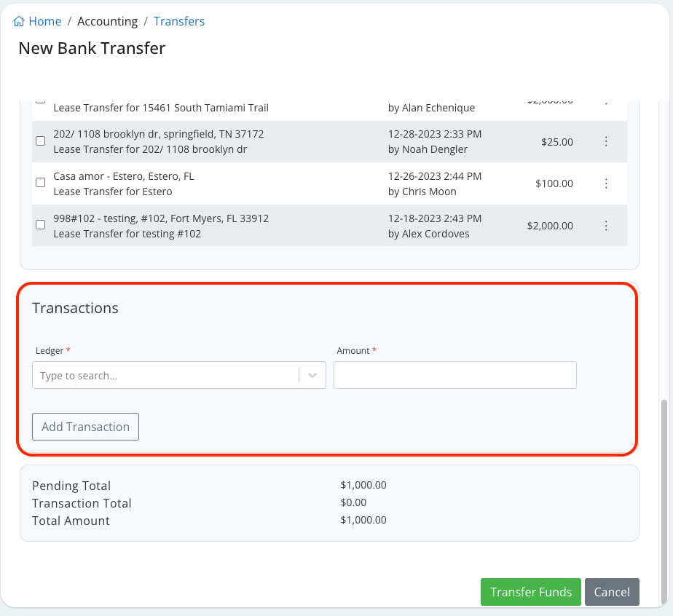673x616 pixels.
Task: Click the Amount input field
Action: pyautogui.click(x=454, y=374)
